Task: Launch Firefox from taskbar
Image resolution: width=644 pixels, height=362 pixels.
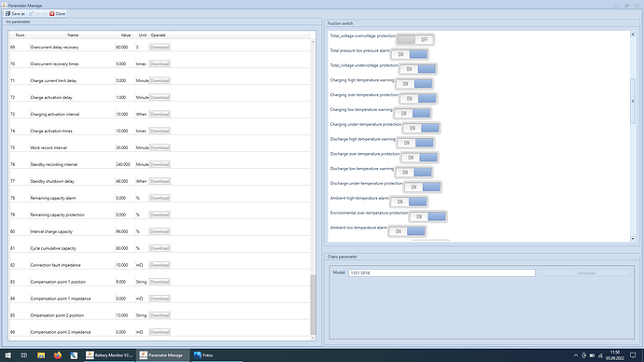Action: coord(58,355)
